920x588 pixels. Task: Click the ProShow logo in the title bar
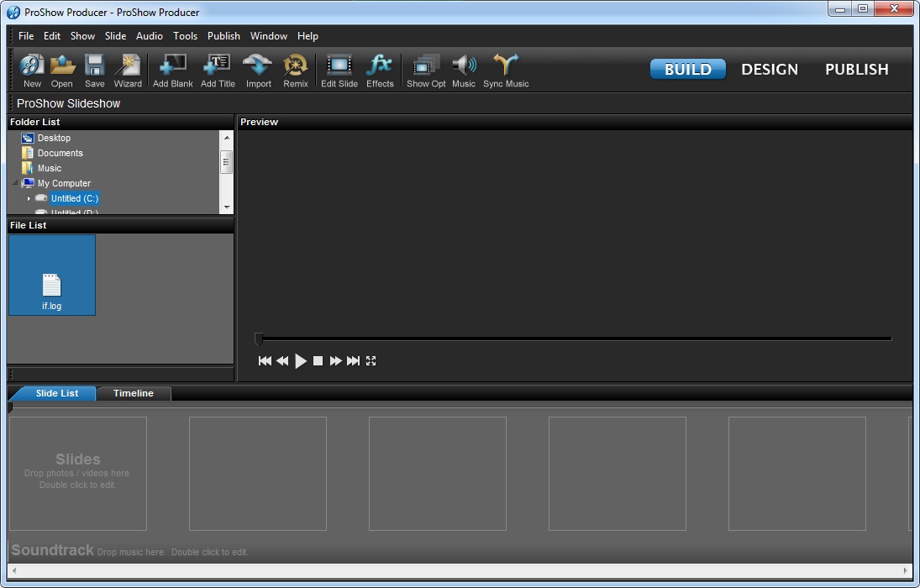(13, 13)
